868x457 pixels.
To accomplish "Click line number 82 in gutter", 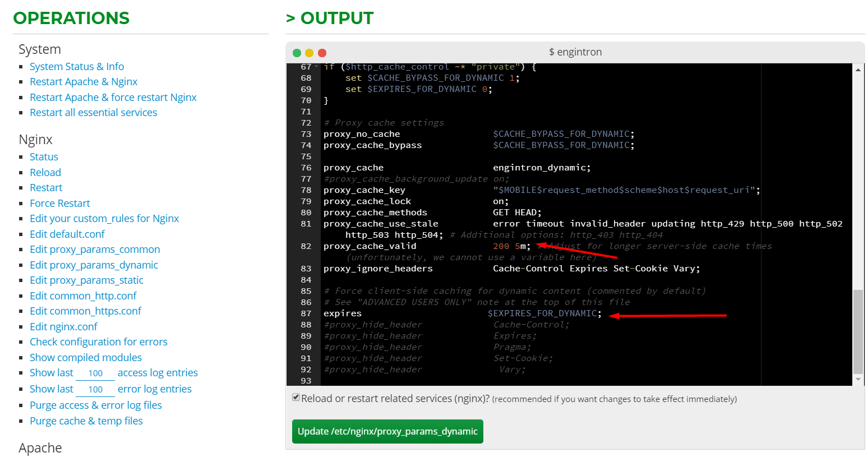I will tap(306, 246).
